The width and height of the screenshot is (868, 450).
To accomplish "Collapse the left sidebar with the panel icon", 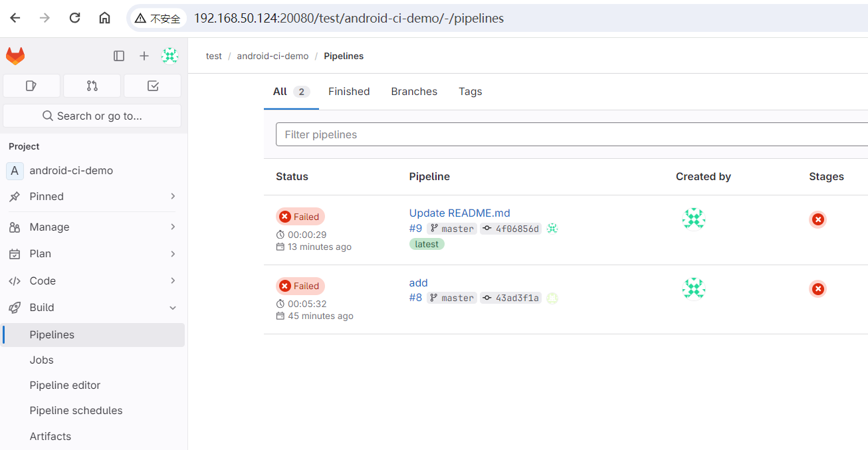I will pos(119,56).
